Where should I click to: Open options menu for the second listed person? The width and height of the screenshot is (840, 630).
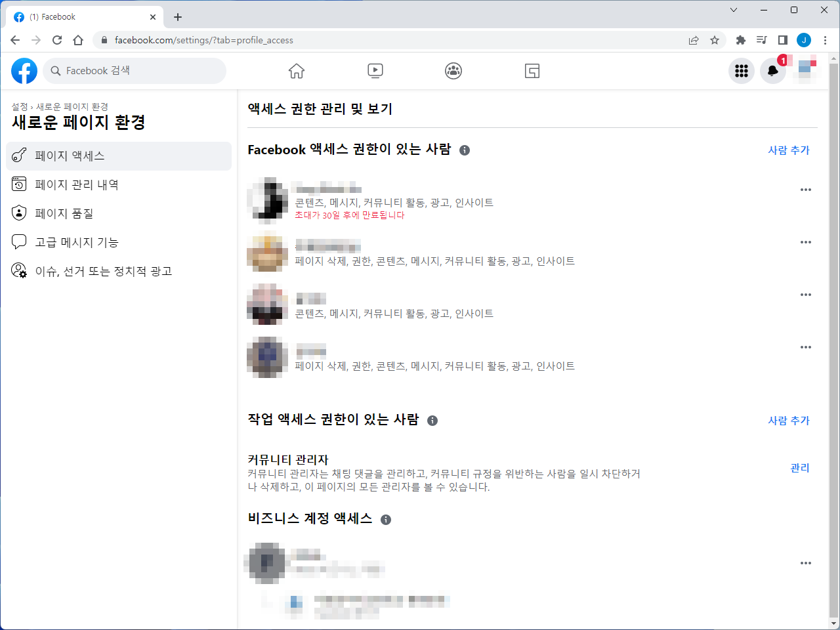point(806,242)
